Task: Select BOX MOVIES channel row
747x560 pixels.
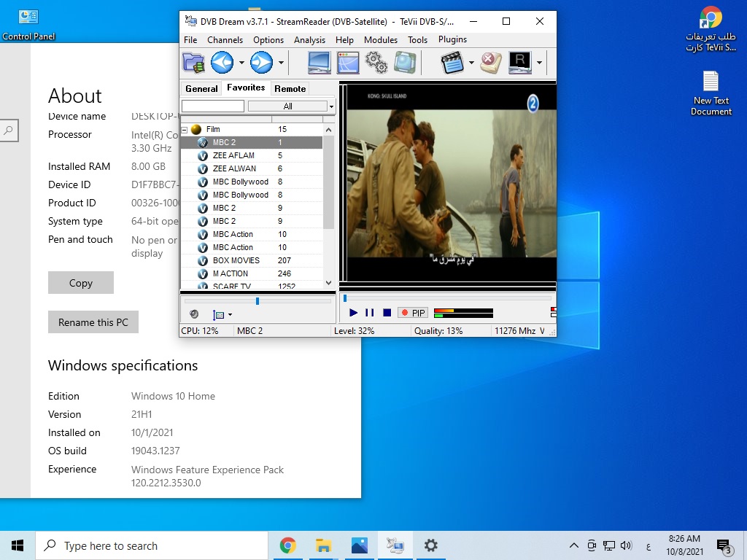Action: 252,260
